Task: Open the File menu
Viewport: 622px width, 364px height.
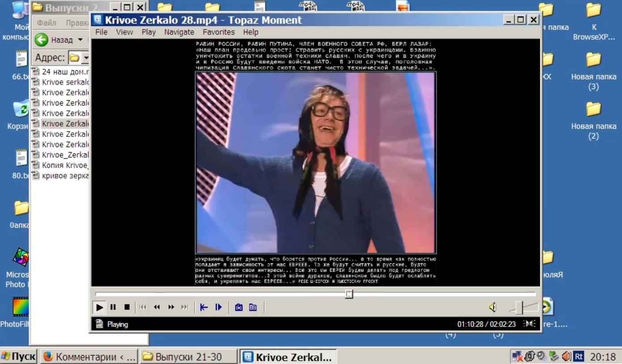Action: tap(101, 32)
